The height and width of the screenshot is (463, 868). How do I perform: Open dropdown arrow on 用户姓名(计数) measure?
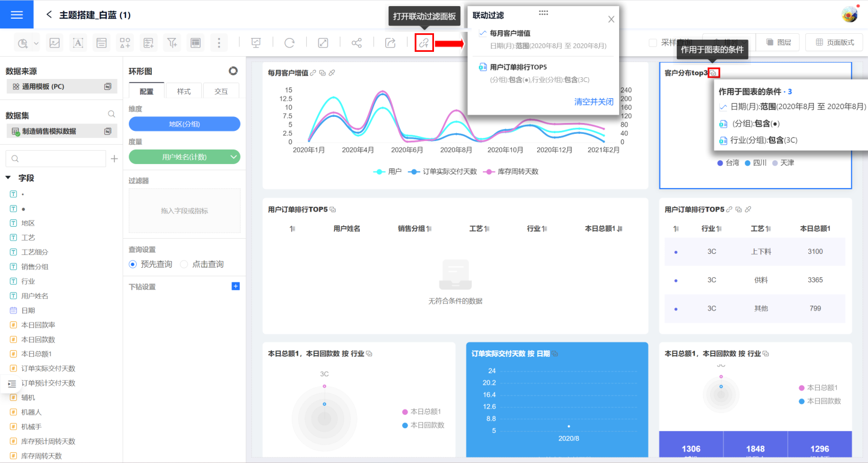coord(234,157)
